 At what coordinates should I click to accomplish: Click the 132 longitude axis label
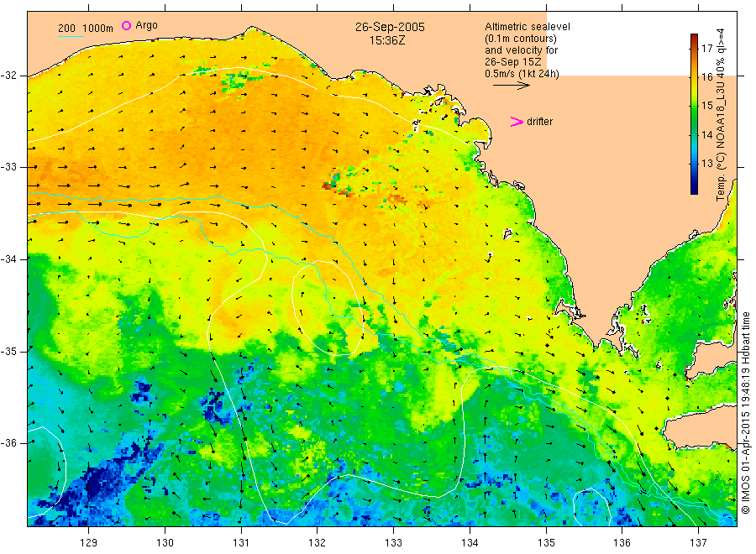click(318, 543)
